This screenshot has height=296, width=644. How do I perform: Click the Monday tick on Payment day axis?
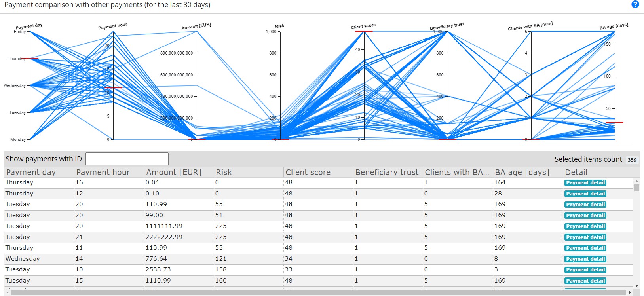pyautogui.click(x=18, y=139)
